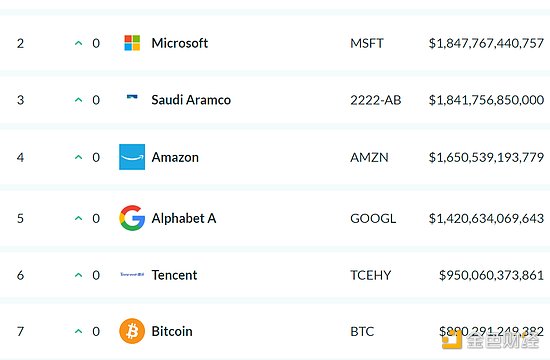Select the TCEHY ticker symbol
Image resolution: width=550 pixels, height=360 pixels.
(x=371, y=275)
